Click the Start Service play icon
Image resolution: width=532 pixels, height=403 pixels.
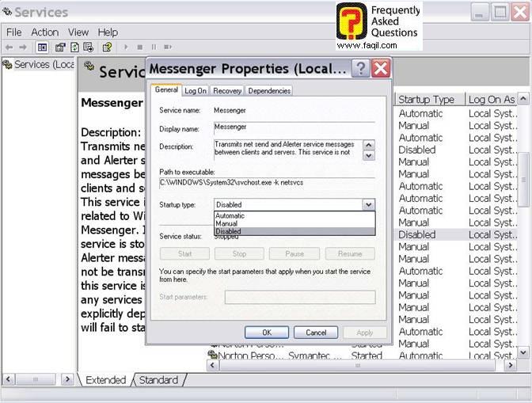click(x=126, y=48)
